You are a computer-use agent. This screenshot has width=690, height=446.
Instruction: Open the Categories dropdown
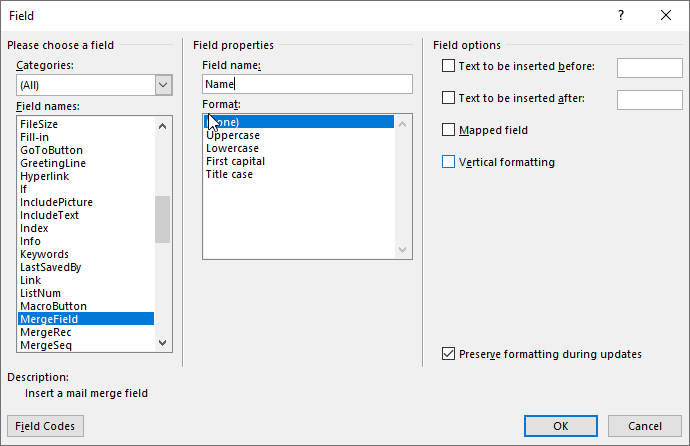click(164, 85)
